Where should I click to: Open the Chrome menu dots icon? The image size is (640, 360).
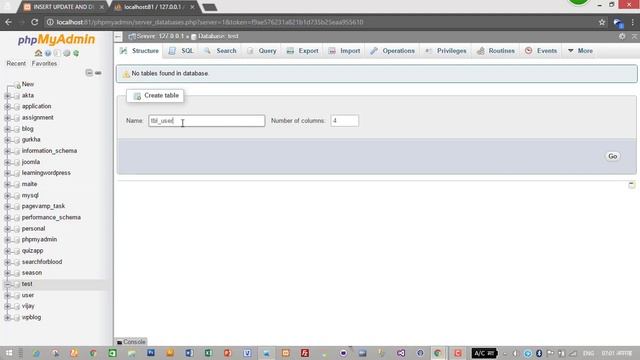[633, 22]
